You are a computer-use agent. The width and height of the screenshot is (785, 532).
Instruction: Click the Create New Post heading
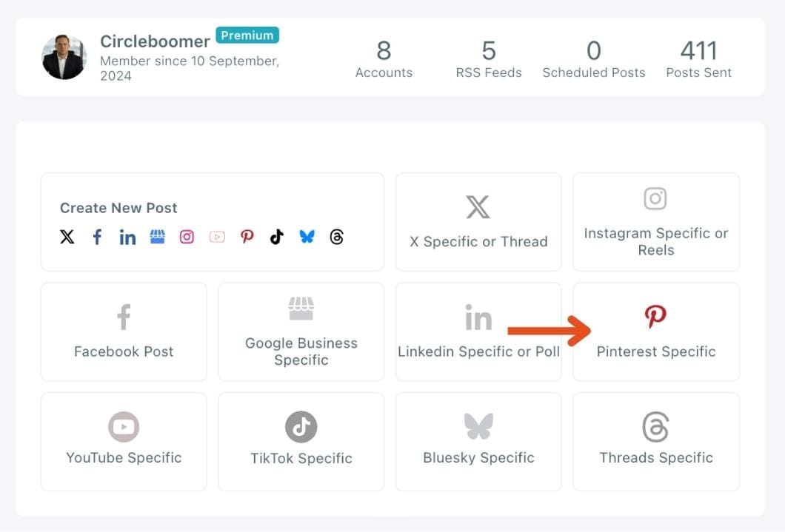pyautogui.click(x=118, y=208)
